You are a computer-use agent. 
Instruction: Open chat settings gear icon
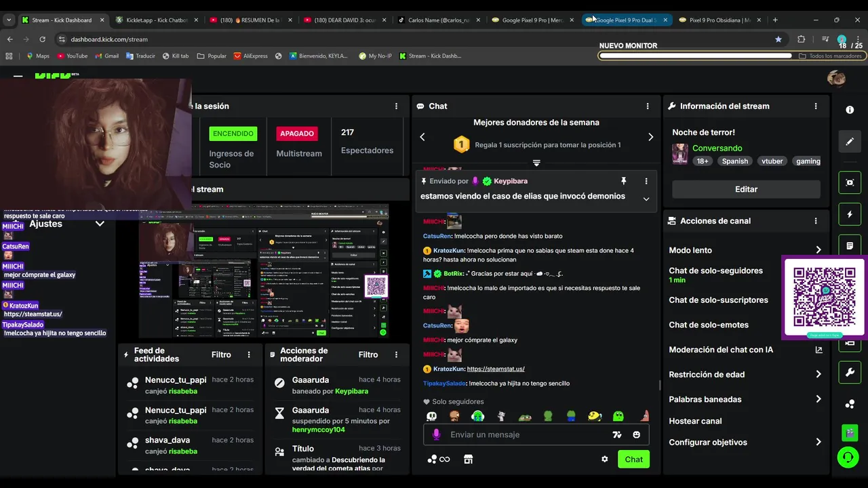click(x=604, y=459)
